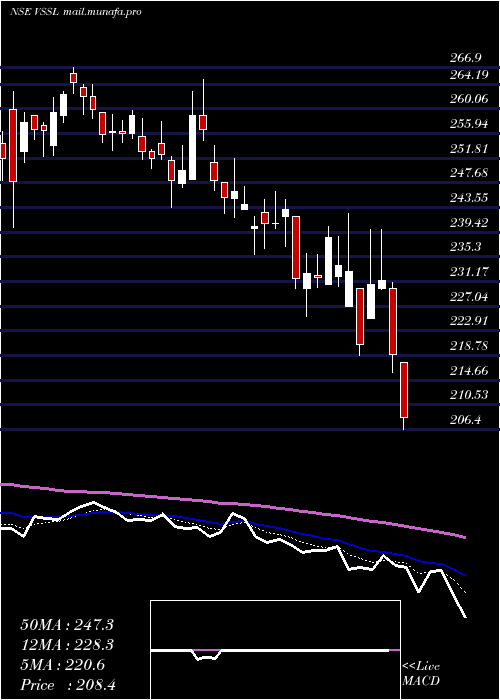Click the 239.42 price axis label
This screenshot has height=700, width=500.
[469, 222]
